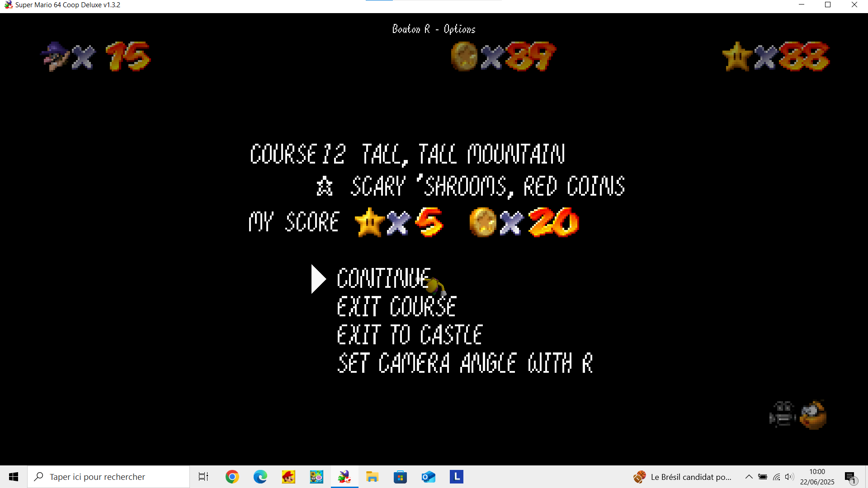Click 'SCARY 'SHROOMS, RED COINS' text

(488, 186)
